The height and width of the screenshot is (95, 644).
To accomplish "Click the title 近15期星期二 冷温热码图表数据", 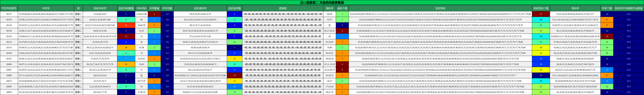I will pyautogui.click(x=322, y=3).
